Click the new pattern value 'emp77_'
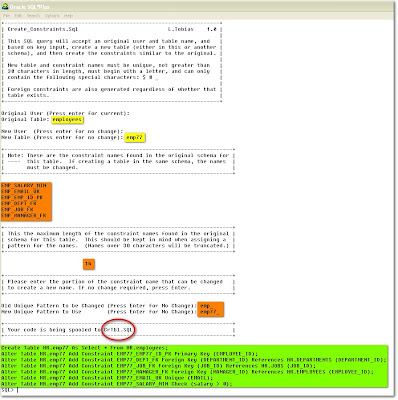The width and height of the screenshot is (398, 400). 210,312
